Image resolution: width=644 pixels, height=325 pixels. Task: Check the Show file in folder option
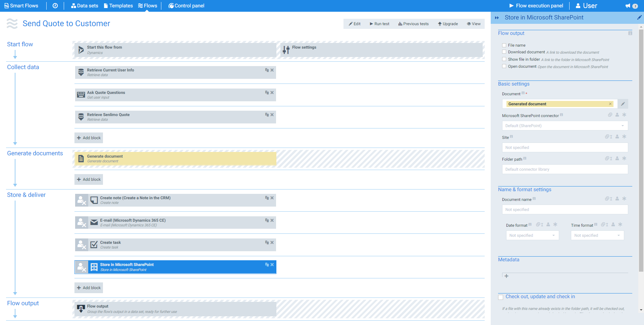(x=504, y=59)
